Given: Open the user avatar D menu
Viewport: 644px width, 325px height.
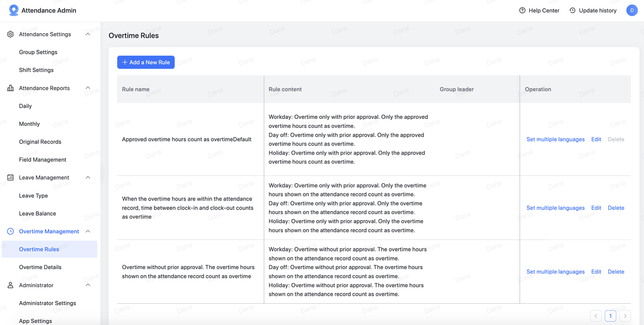Looking at the screenshot, I should 632,11.
